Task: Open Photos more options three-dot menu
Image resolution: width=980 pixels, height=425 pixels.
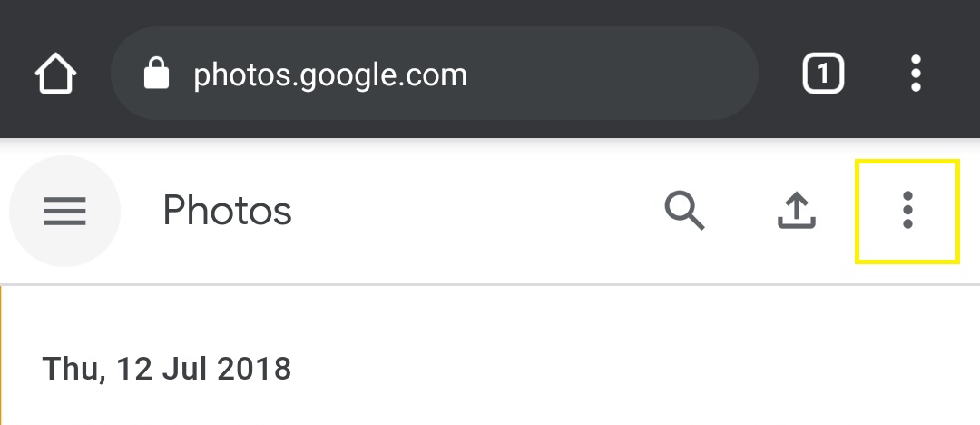Action: click(906, 211)
